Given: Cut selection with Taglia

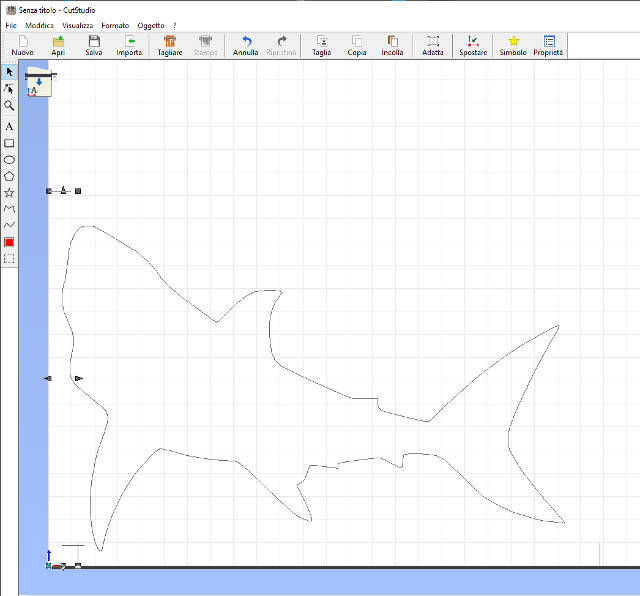Looking at the screenshot, I should coord(322,45).
